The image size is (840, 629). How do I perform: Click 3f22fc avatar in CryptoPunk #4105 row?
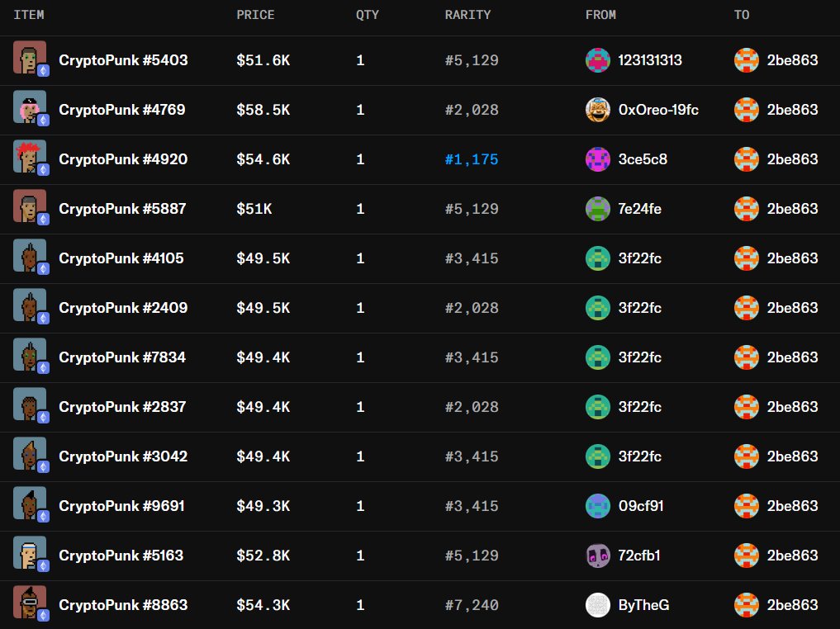pos(598,258)
